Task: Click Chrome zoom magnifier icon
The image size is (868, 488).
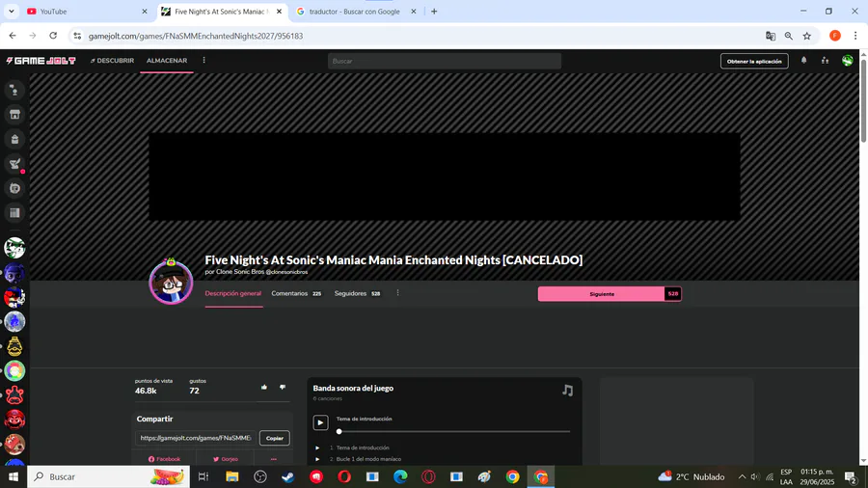Action: pyautogui.click(x=788, y=36)
